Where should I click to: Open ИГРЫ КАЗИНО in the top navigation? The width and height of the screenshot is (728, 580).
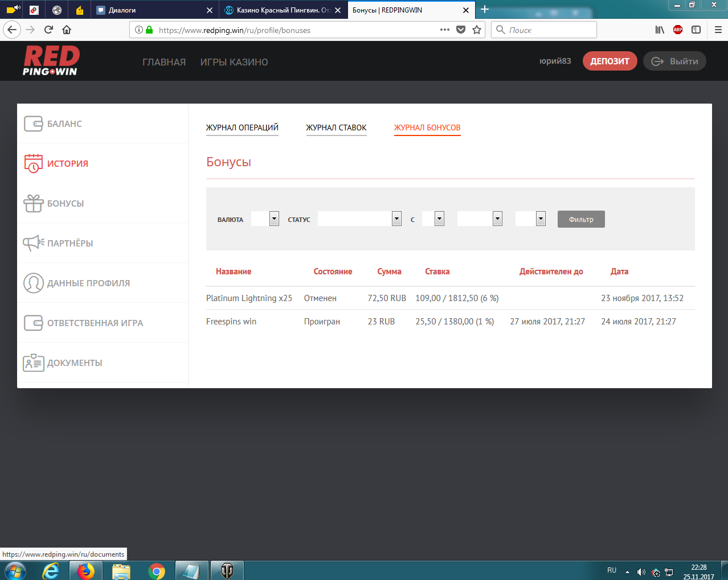pos(234,62)
